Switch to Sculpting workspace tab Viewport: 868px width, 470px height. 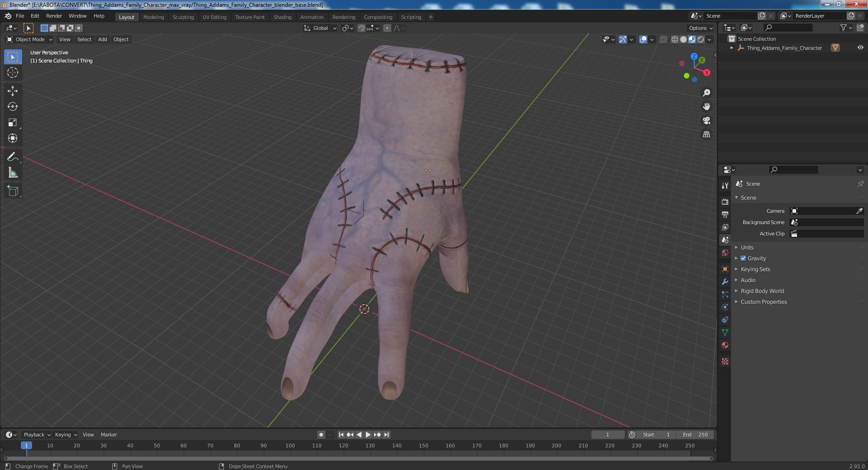coord(183,17)
